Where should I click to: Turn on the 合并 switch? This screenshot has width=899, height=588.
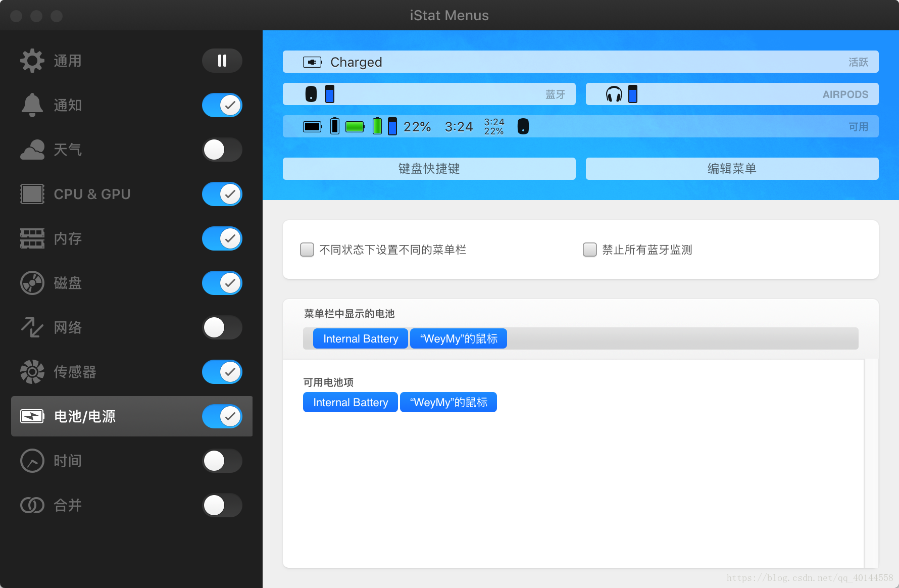(222, 505)
